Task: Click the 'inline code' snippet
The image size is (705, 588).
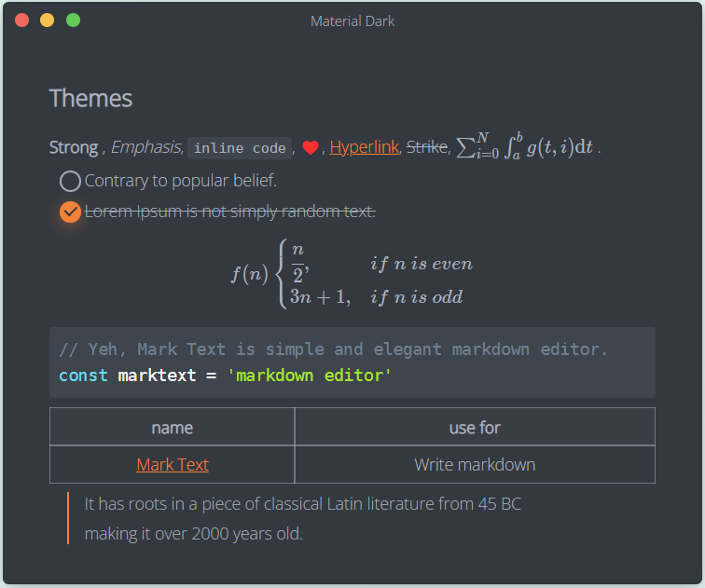Action: (240, 148)
